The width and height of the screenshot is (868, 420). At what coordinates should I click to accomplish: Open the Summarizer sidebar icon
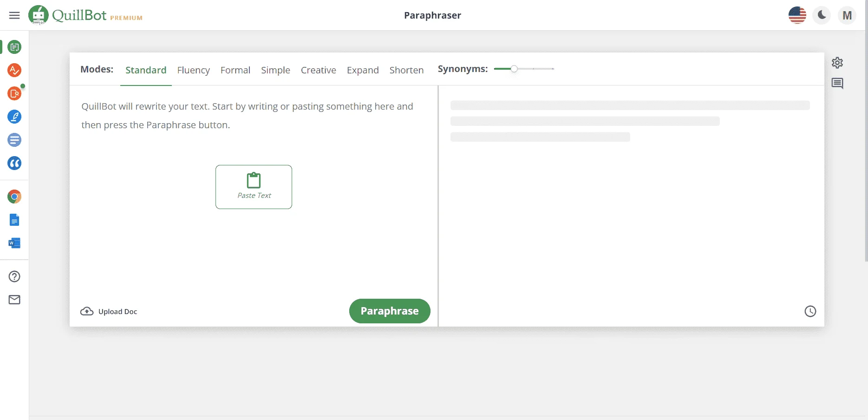(x=14, y=140)
